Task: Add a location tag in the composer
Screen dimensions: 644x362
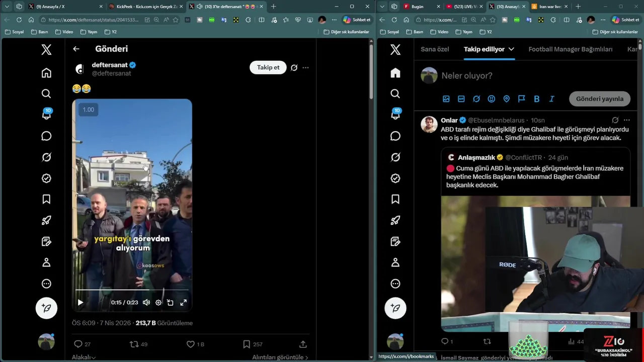Action: click(x=506, y=99)
